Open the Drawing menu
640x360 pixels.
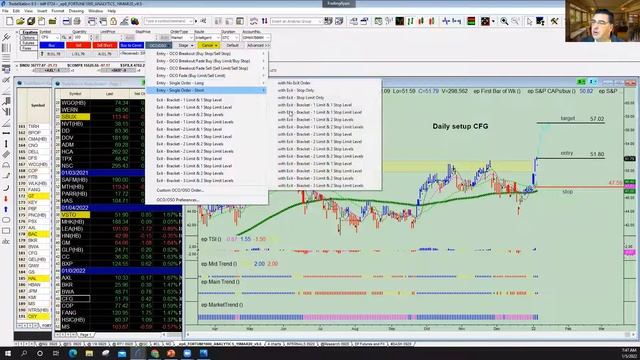pos(76,11)
